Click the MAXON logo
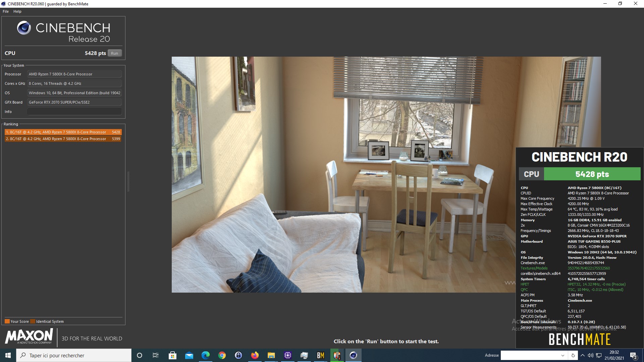Image resolution: width=644 pixels, height=362 pixels. 29,336
